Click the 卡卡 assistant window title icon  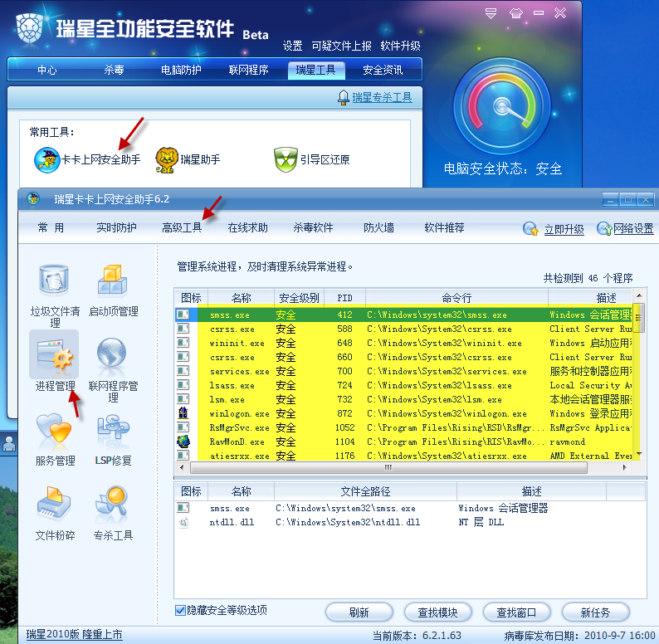click(x=33, y=198)
